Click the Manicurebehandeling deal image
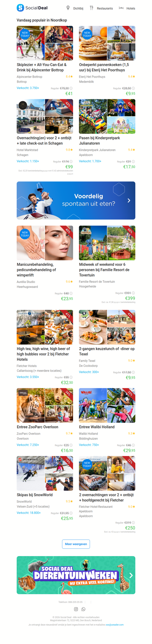The width and height of the screenshot is (152, 644). 45,243
